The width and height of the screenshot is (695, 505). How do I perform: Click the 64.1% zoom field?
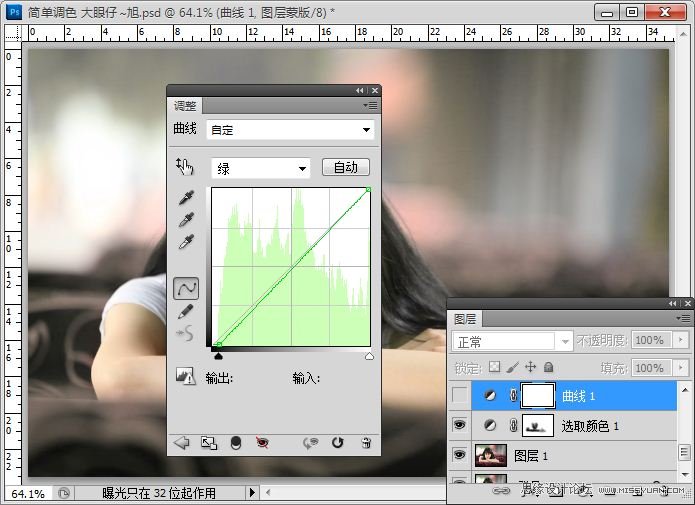28,493
